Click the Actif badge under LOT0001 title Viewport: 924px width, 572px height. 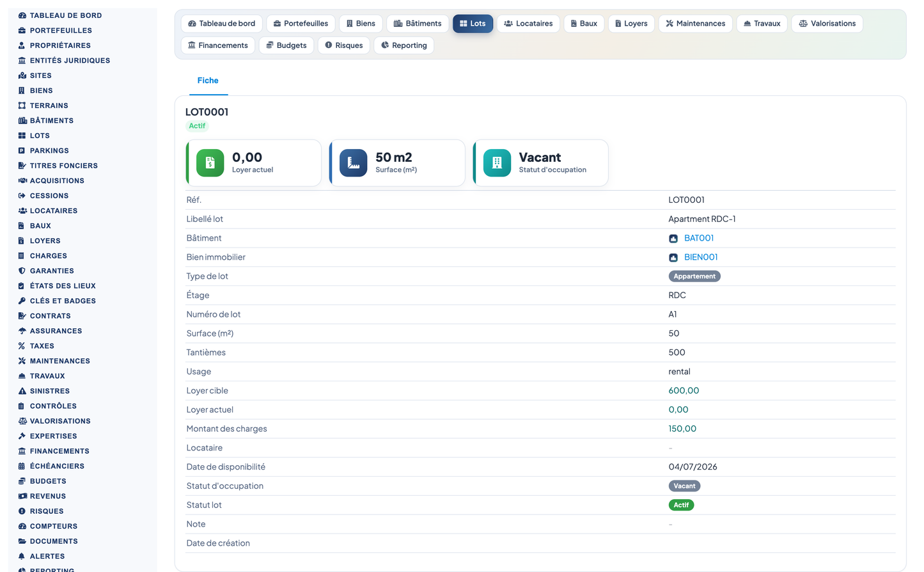197,126
